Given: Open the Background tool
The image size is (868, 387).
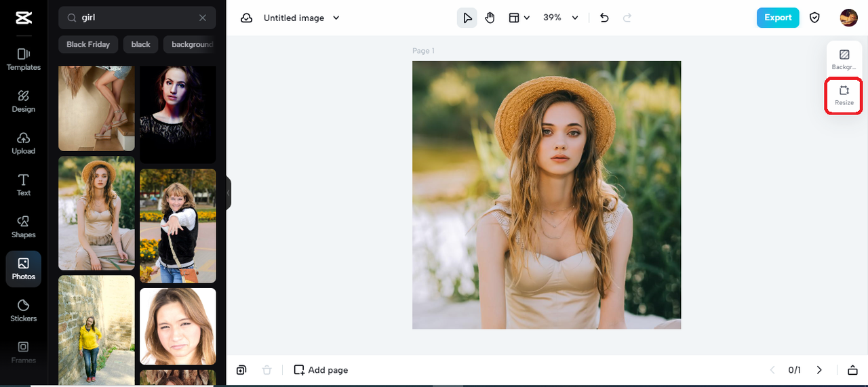Looking at the screenshot, I should coord(844,60).
